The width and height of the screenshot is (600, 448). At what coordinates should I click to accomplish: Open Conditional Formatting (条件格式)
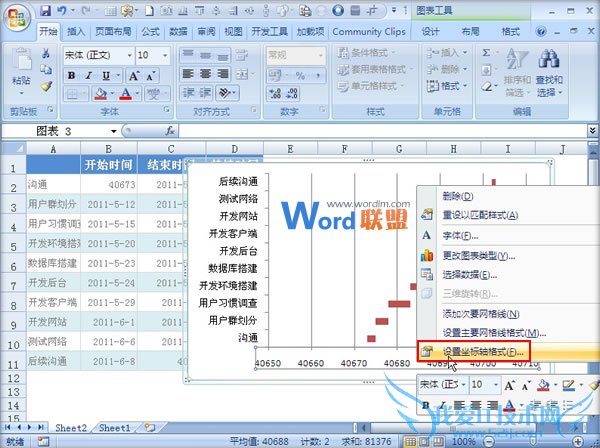point(367,53)
